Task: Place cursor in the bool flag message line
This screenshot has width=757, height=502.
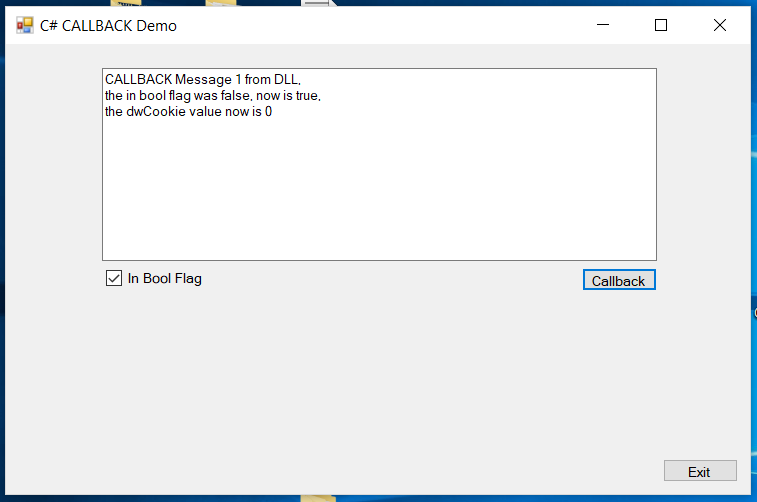Action: coord(212,95)
